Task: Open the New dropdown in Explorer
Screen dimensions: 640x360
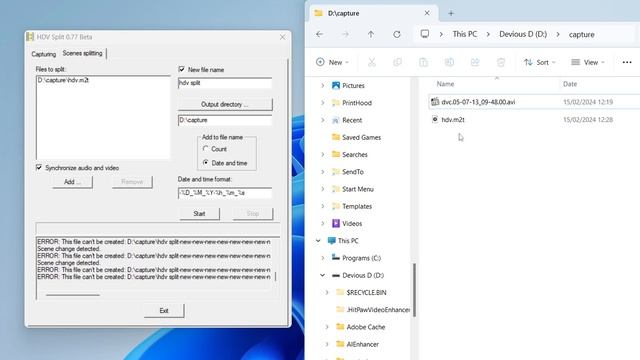Action: [x=332, y=62]
